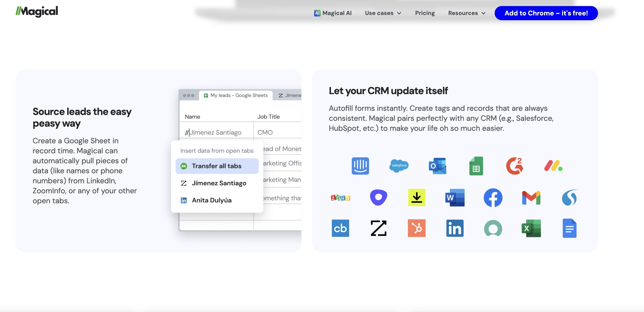This screenshot has height=312, width=644.
Task: Open the Pricing page link
Action: (x=425, y=13)
